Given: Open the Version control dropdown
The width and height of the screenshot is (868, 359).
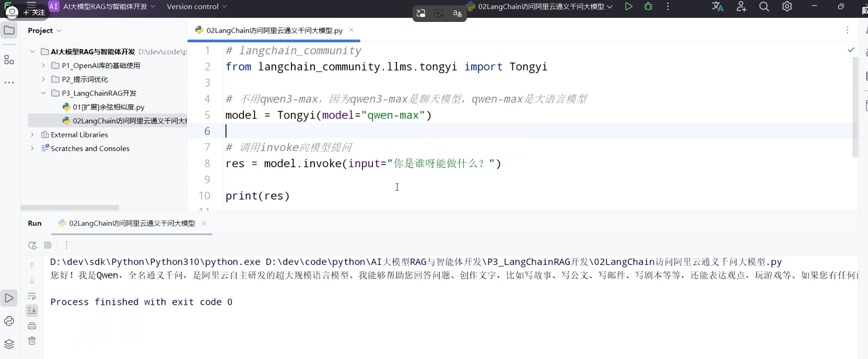Looking at the screenshot, I should pos(196,6).
